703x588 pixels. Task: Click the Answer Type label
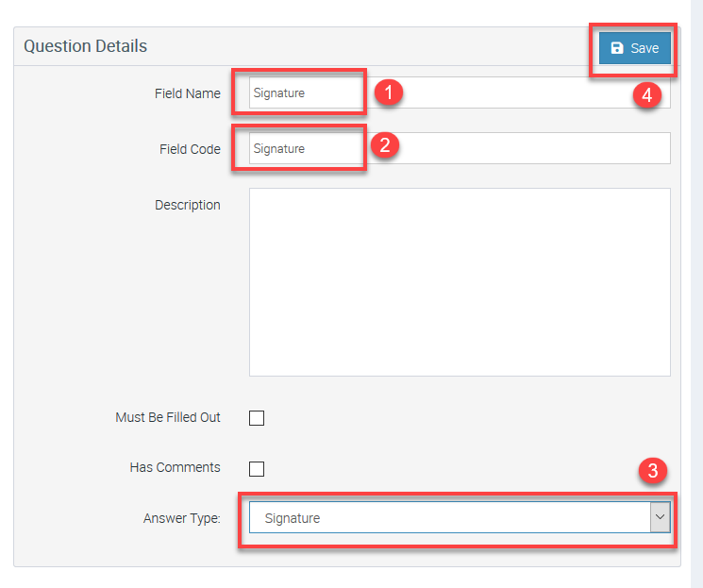[181, 518]
